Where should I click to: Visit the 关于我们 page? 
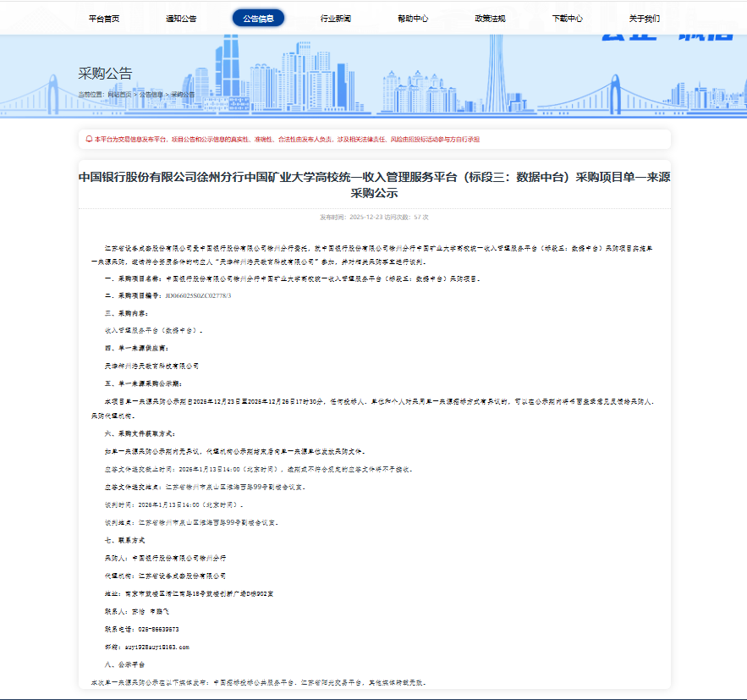[x=644, y=18]
